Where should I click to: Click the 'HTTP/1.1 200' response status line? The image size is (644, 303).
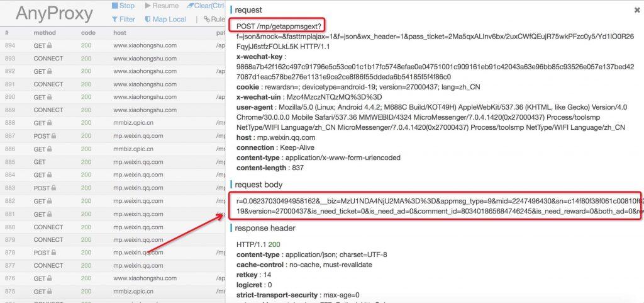[x=258, y=244]
